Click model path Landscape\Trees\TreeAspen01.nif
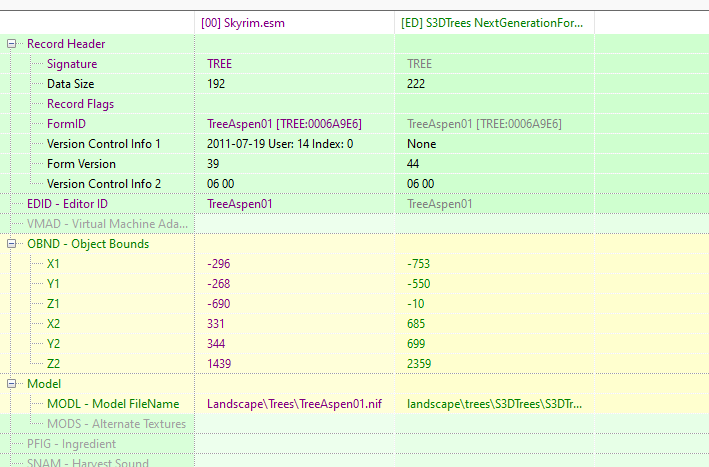The image size is (709, 467). coord(294,404)
